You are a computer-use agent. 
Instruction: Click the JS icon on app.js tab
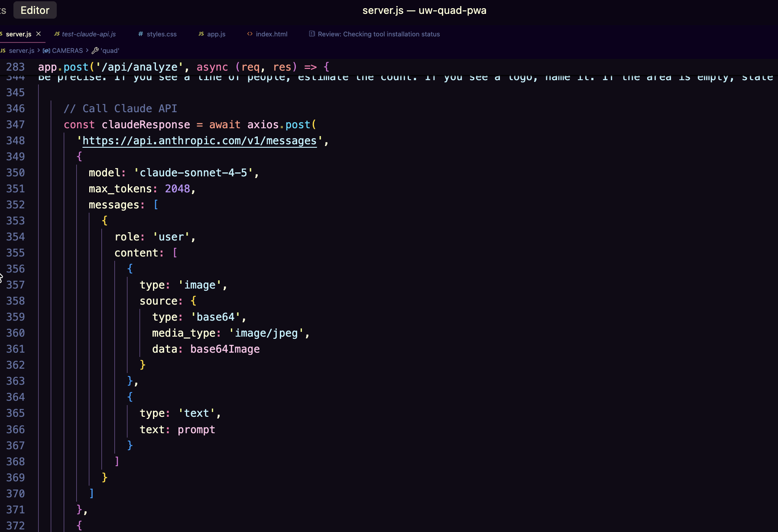click(x=201, y=34)
